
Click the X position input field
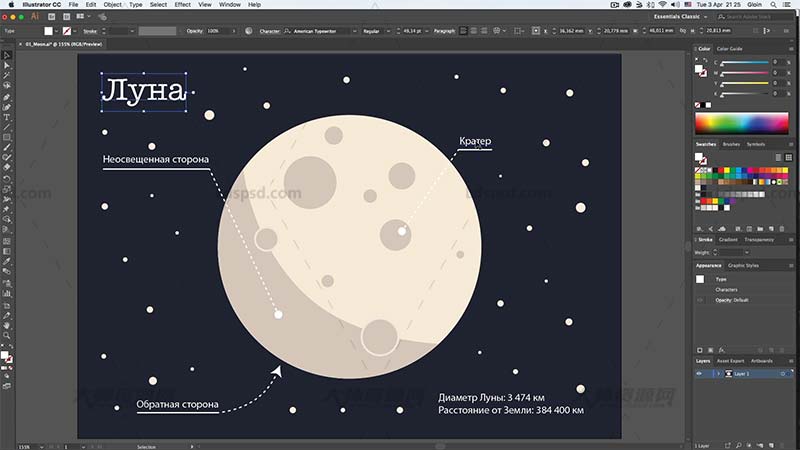coord(572,31)
